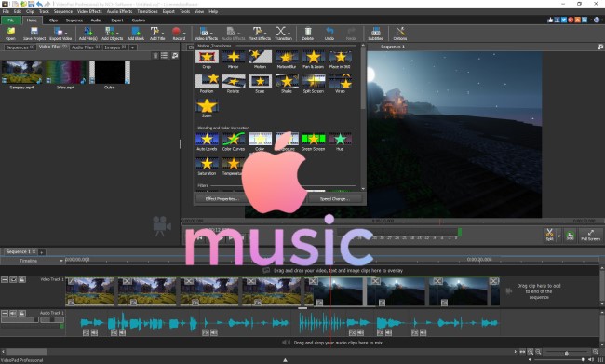
Task: Open the Split options dropdown arrow
Action: tap(558, 236)
